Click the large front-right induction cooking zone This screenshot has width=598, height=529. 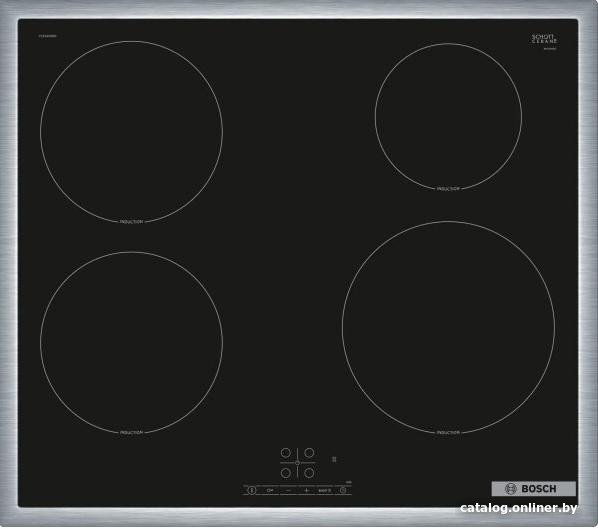point(448,328)
